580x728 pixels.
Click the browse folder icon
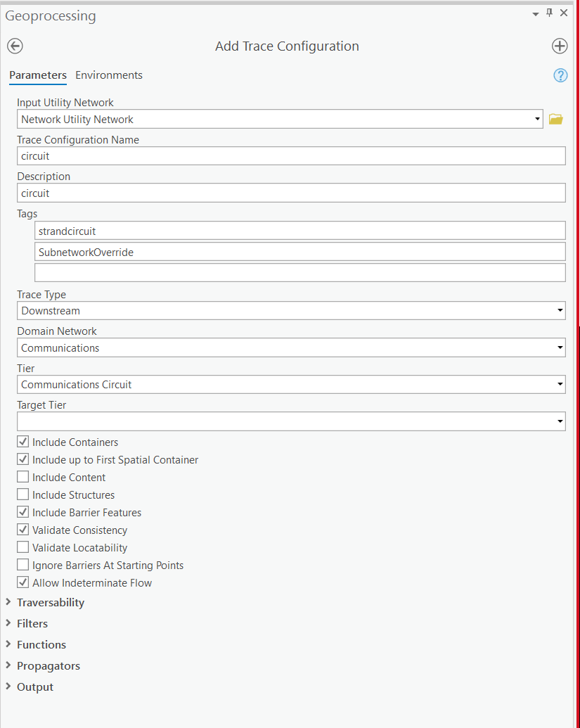point(556,120)
